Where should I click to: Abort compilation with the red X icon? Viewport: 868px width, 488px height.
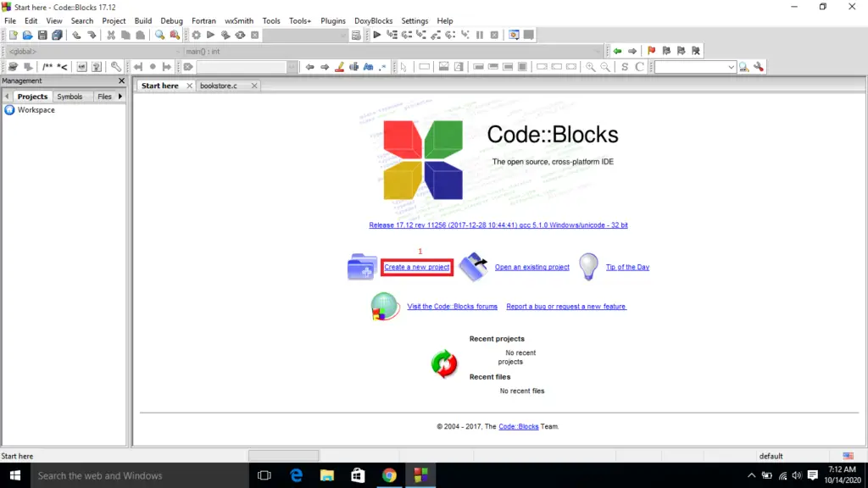tap(253, 35)
